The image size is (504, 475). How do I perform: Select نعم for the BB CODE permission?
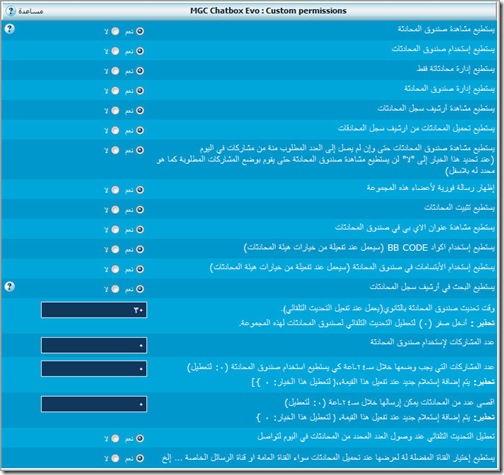(x=140, y=249)
